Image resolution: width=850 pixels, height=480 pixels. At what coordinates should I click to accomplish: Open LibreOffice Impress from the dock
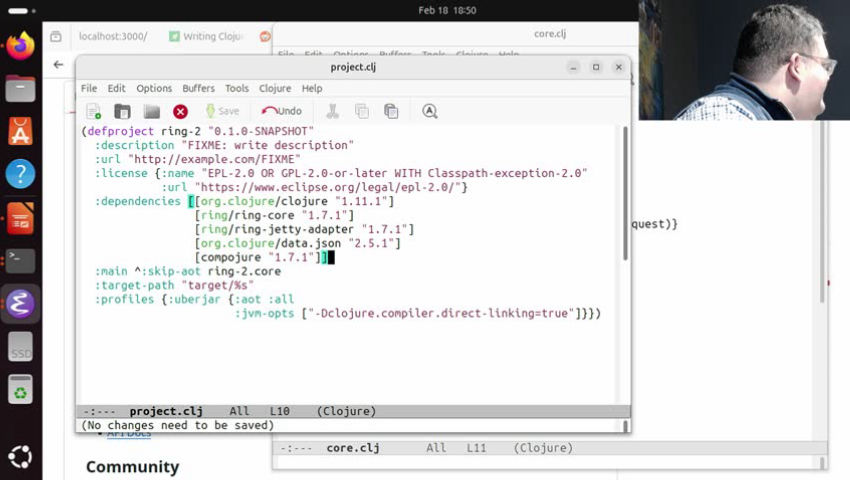[x=21, y=217]
